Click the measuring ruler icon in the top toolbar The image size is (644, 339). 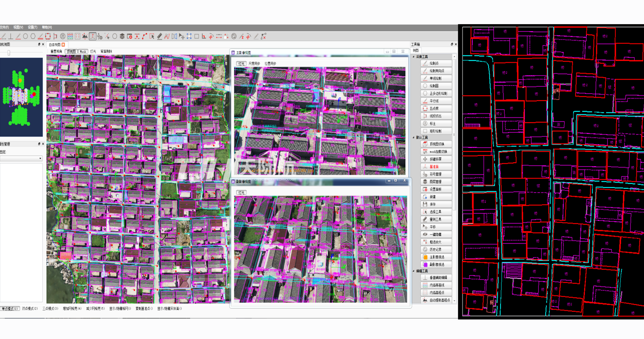pos(159,36)
